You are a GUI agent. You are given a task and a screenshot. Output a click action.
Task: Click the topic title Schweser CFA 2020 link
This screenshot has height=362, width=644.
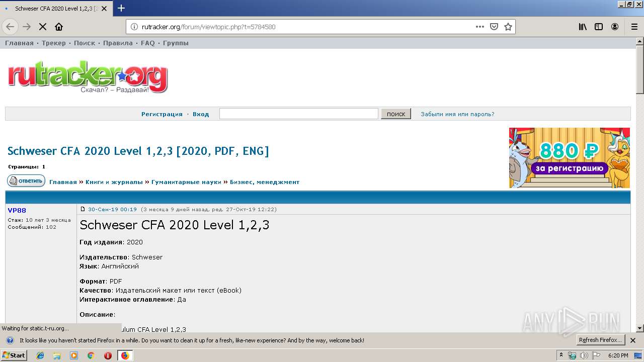pos(138,151)
